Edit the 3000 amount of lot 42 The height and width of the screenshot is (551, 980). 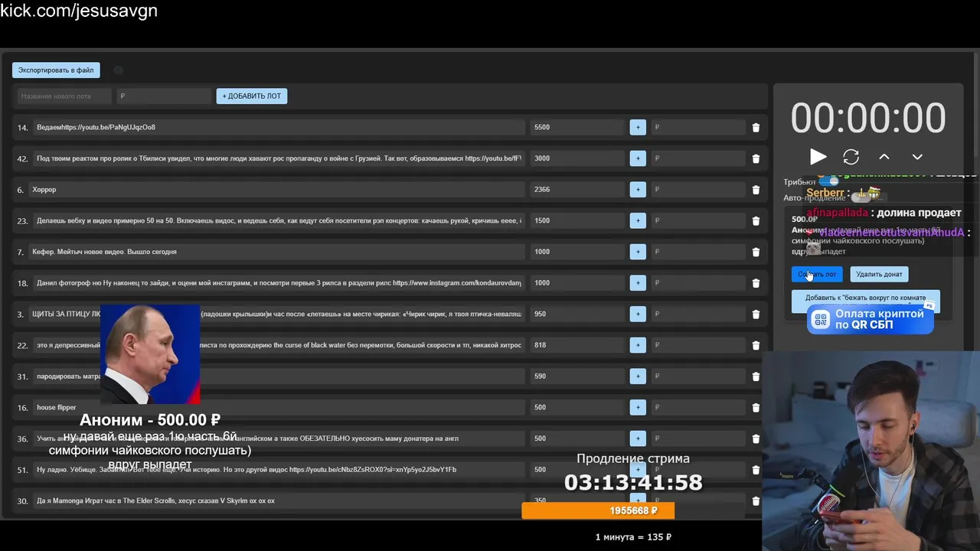pyautogui.click(x=577, y=158)
